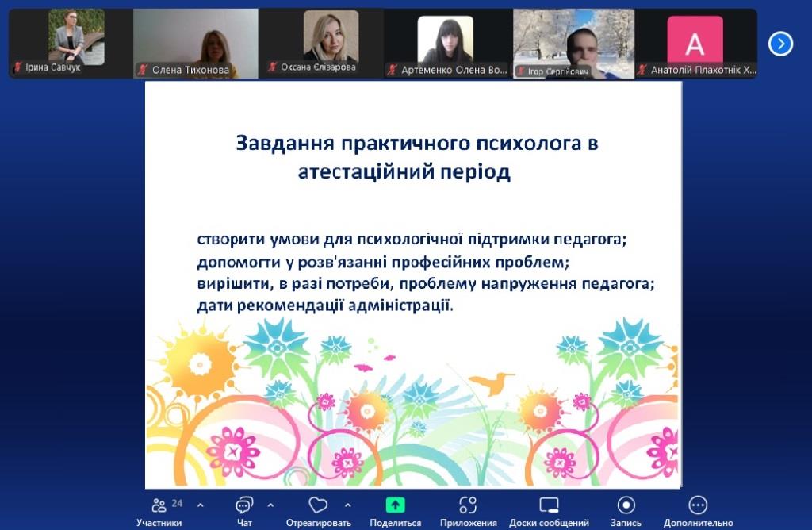
Task: Open the Чат chat panel
Action: pyautogui.click(x=244, y=506)
